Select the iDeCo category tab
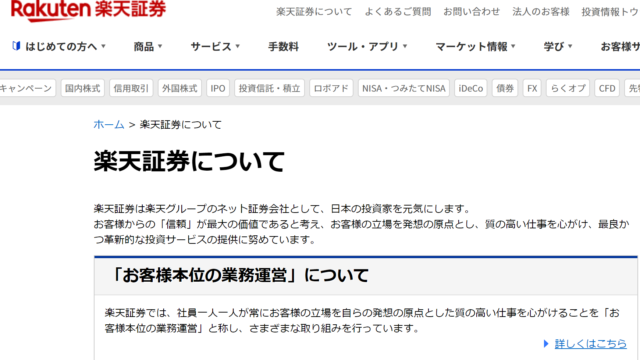 pos(471,88)
